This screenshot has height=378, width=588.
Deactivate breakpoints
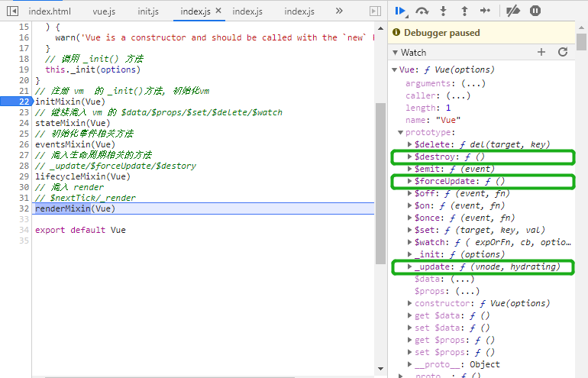click(513, 11)
